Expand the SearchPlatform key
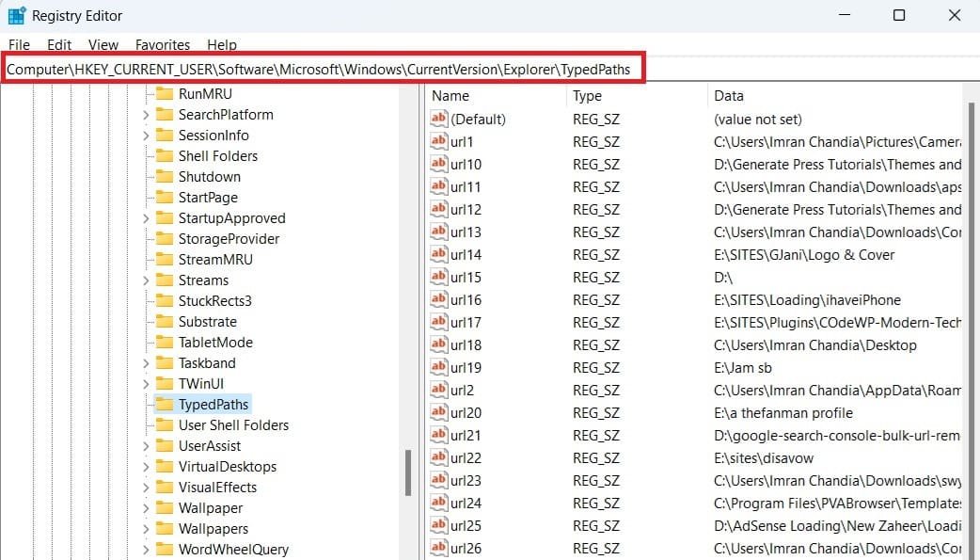The width and height of the screenshot is (980, 560). [146, 115]
